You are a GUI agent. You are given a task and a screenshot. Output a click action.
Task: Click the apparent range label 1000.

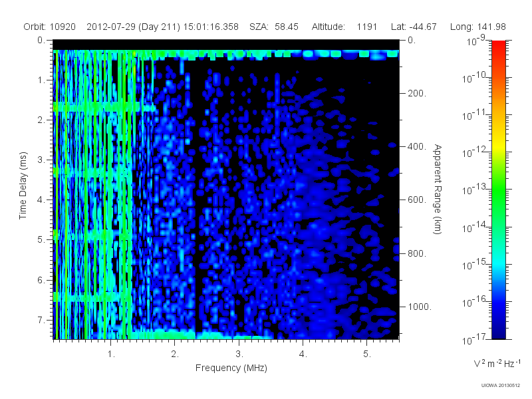click(x=420, y=307)
